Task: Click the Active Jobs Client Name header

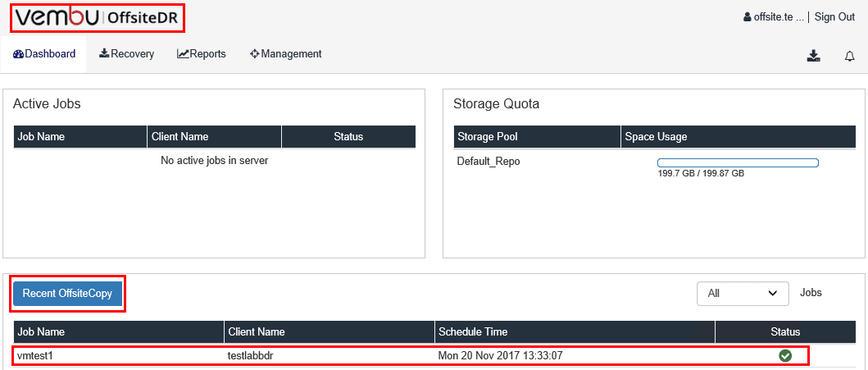Action: coord(214,137)
